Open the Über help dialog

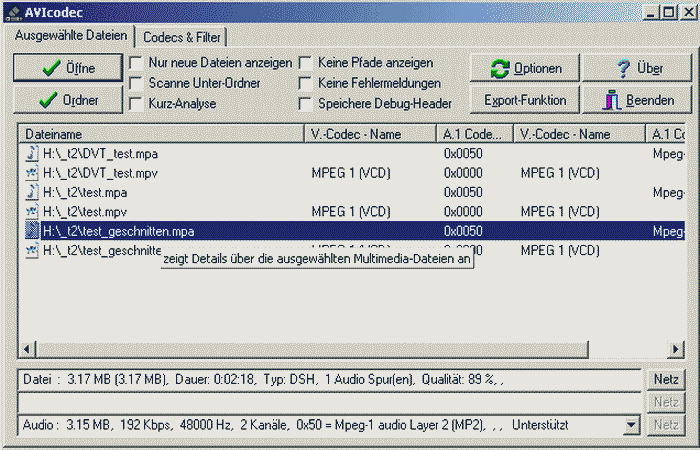[636, 69]
